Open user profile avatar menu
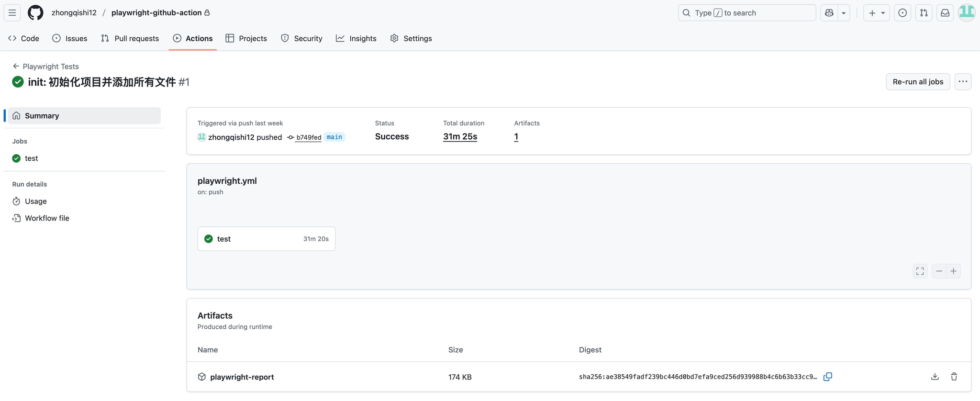980x401 pixels. click(x=967, y=13)
